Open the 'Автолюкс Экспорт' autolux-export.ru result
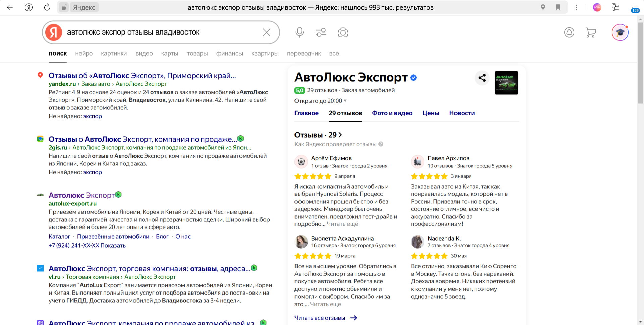The height and width of the screenshot is (325, 644). pos(82,195)
